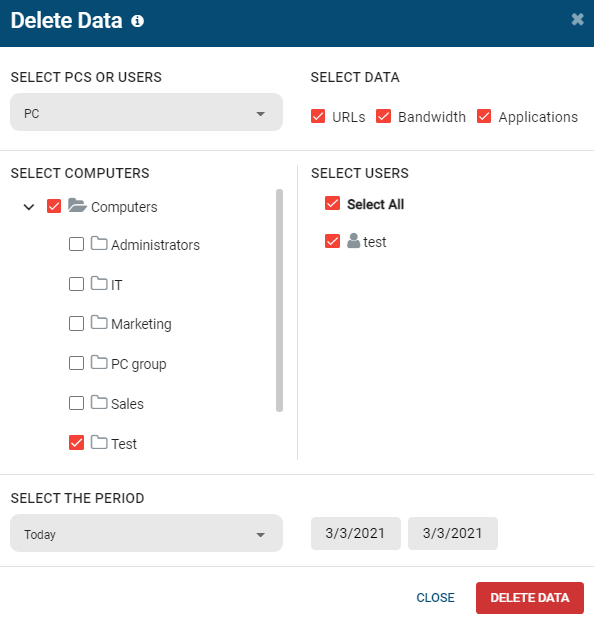Toggle the Select All users checkbox
Viewport: 594px width, 625px height.
(332, 203)
